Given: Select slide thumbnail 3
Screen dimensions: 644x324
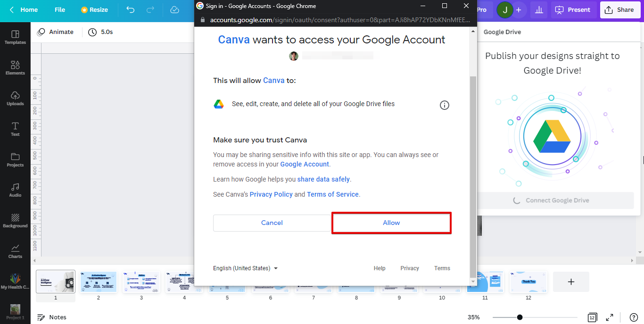Looking at the screenshot, I should pos(141,282).
